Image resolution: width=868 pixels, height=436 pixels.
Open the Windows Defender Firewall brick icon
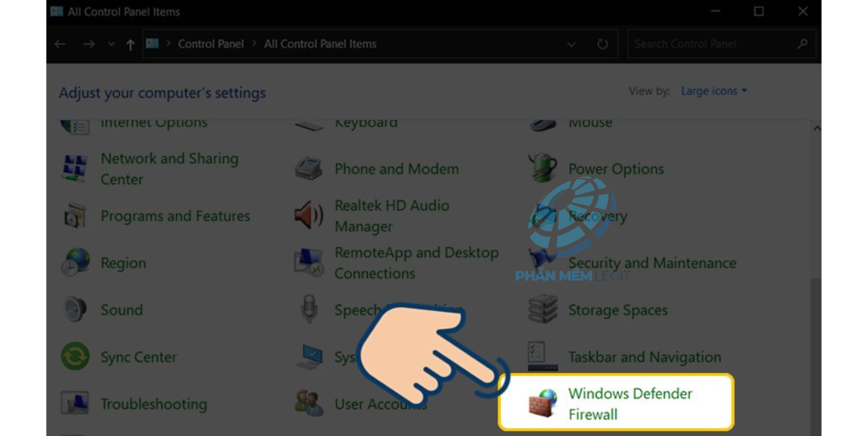point(542,403)
